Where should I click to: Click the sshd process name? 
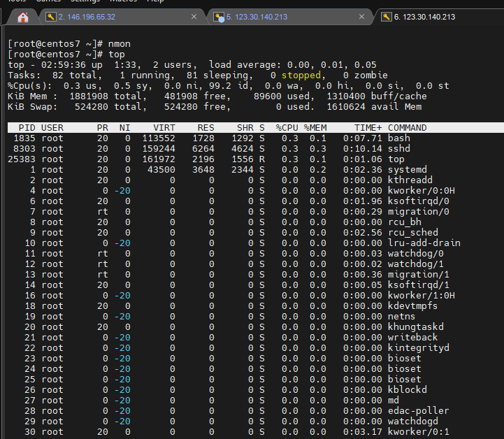pyautogui.click(x=399, y=149)
